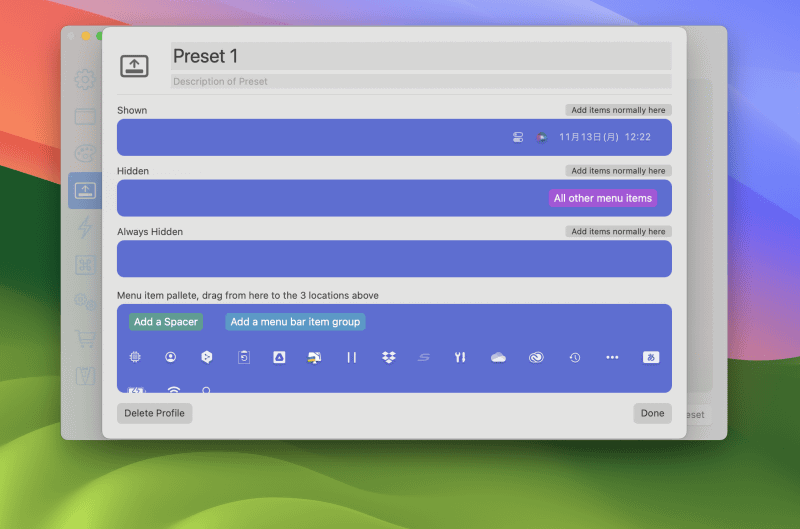800x529 pixels.
Task: Click the Done button
Action: 653,413
